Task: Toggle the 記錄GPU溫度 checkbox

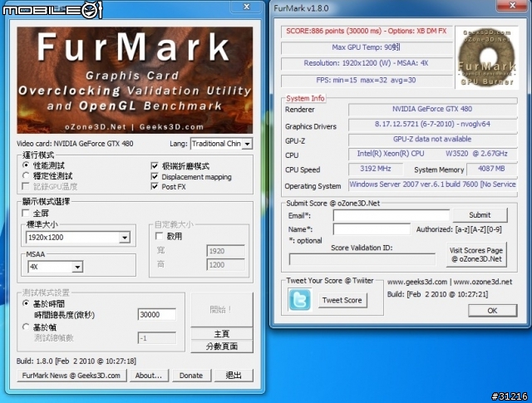Action: click(x=26, y=186)
